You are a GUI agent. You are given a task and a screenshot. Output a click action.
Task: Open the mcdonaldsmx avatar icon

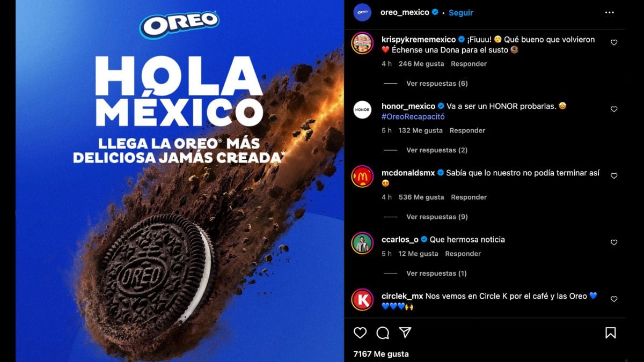(x=362, y=176)
